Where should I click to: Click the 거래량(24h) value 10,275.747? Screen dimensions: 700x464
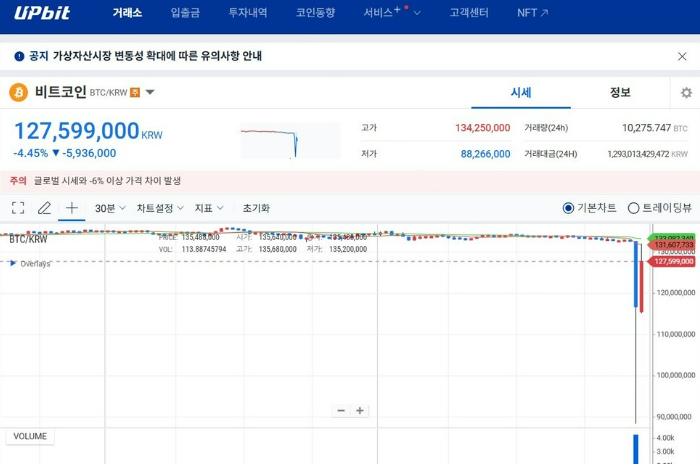tap(646, 128)
